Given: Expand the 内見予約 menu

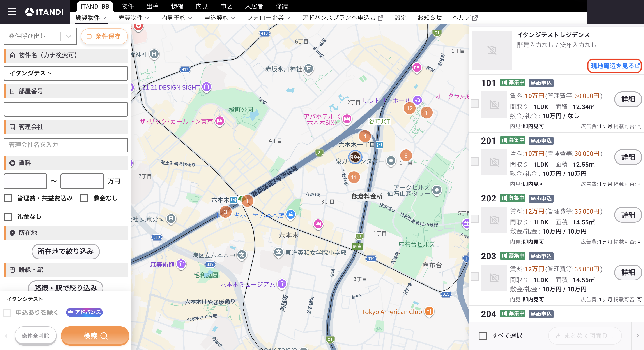Looking at the screenshot, I should 177,18.
